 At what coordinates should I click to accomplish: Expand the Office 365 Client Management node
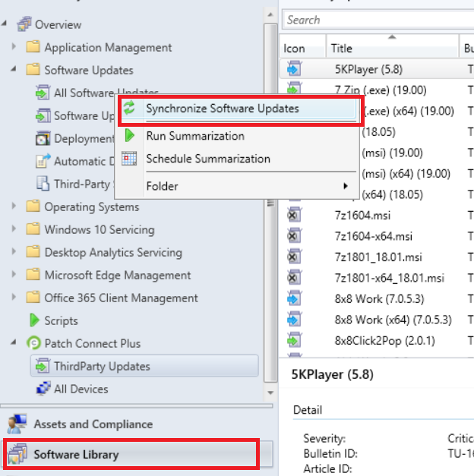pyautogui.click(x=14, y=297)
